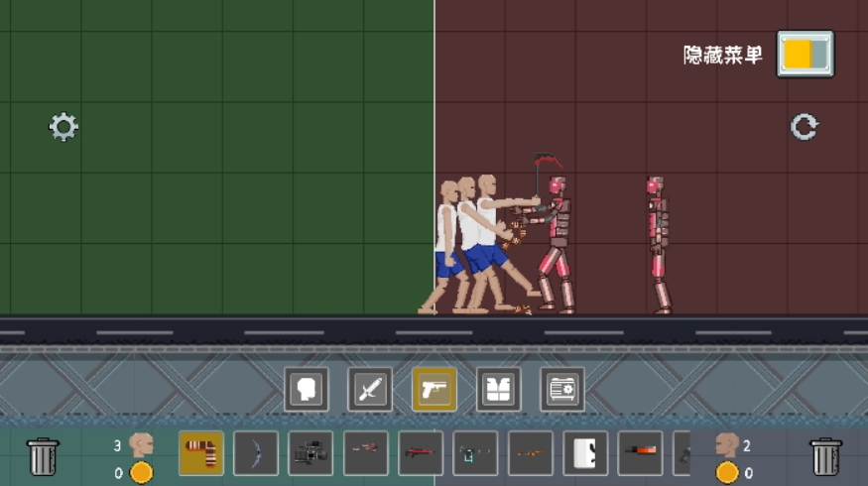Choose the orange-tipped launcher weapon item
The height and width of the screenshot is (486, 868).
(x=640, y=453)
